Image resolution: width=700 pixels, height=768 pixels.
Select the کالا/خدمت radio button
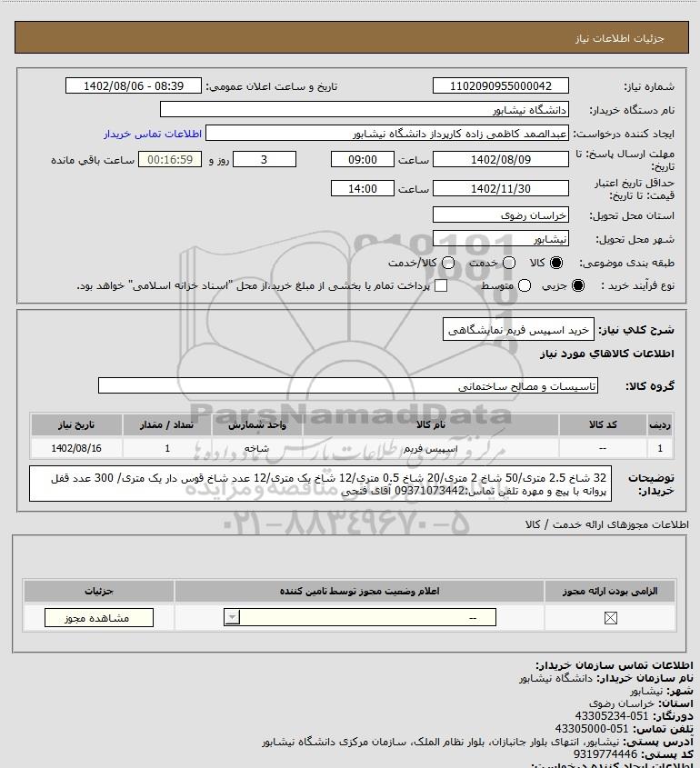coord(447,263)
